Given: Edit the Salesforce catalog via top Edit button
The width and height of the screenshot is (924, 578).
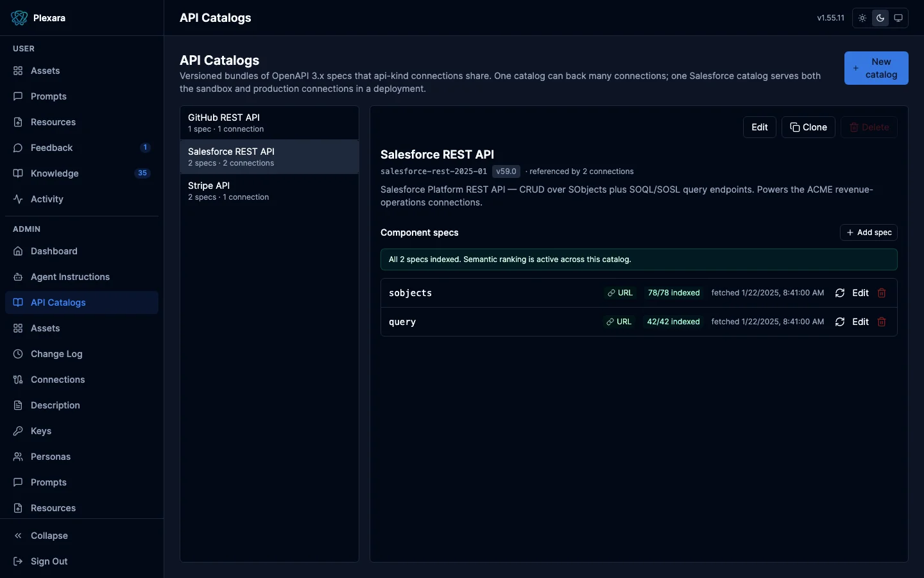Looking at the screenshot, I should (760, 127).
